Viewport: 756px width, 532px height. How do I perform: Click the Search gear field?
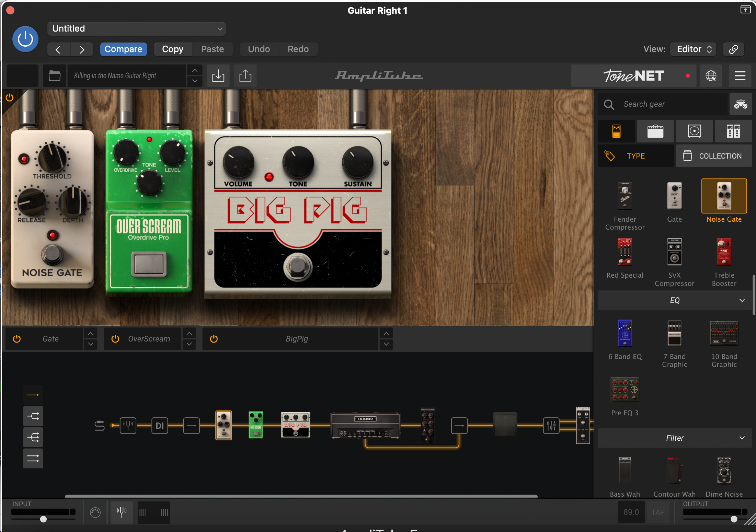click(663, 104)
